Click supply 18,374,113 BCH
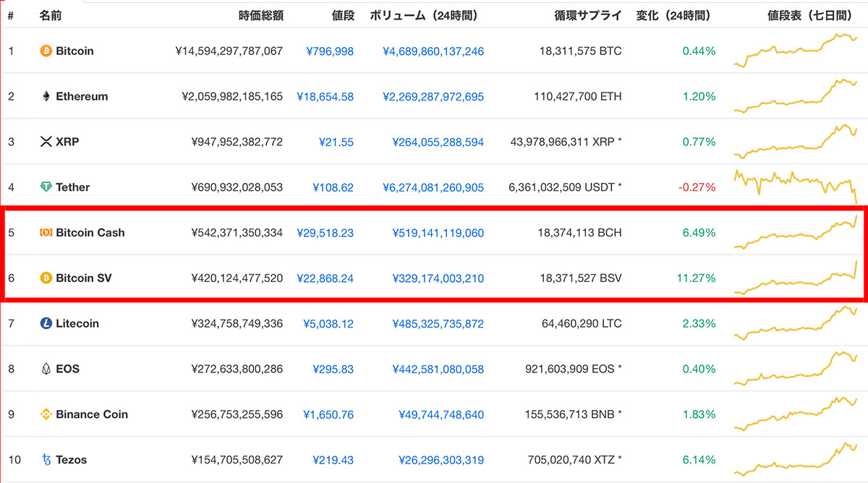 click(x=579, y=233)
